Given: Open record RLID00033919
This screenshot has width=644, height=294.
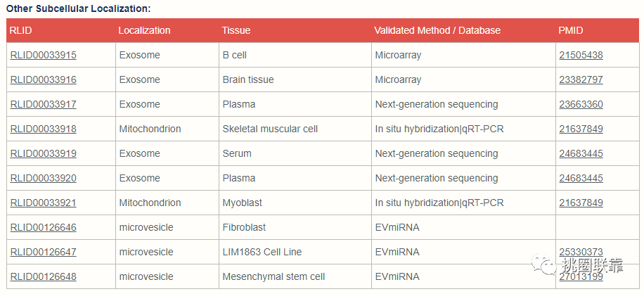Looking at the screenshot, I should 43,153.
